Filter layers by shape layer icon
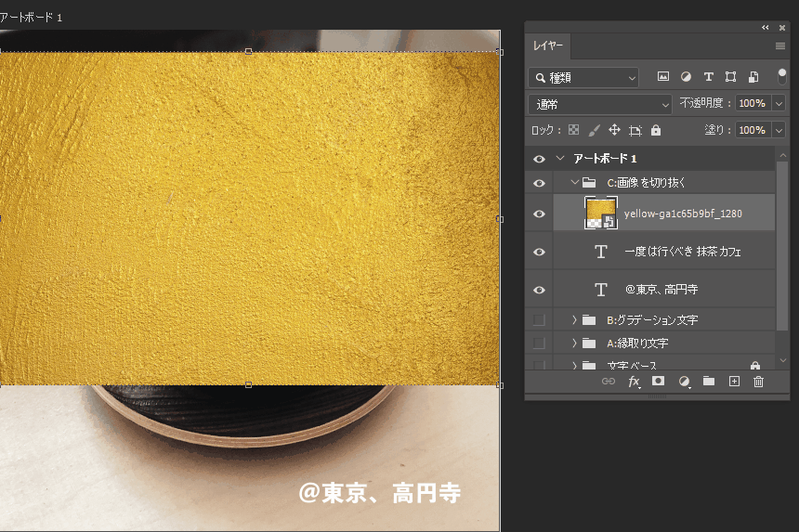 [731, 76]
